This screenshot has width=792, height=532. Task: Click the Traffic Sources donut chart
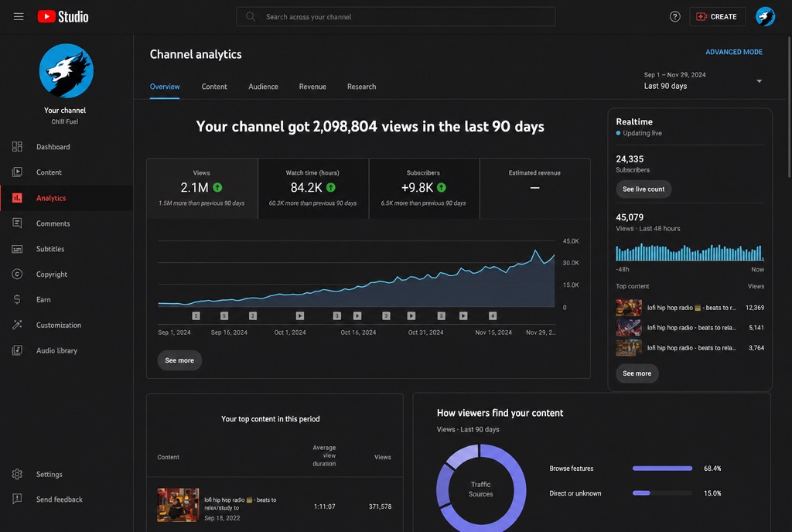click(x=481, y=489)
